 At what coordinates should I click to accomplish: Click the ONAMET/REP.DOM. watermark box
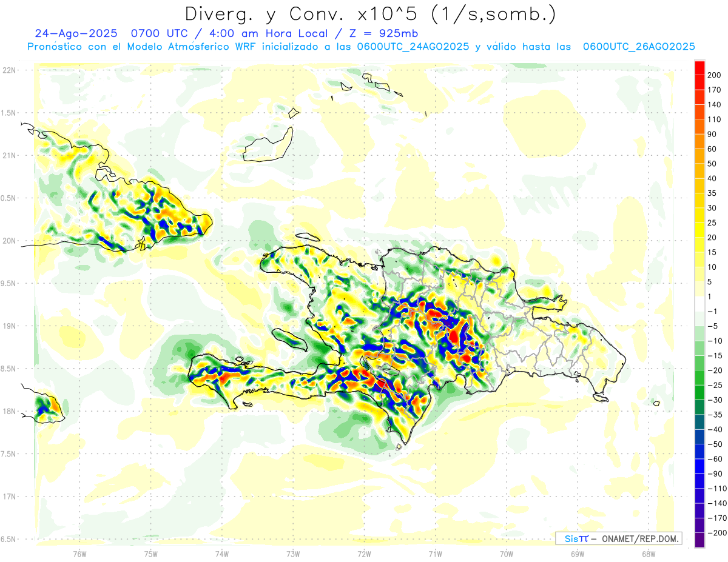coord(619,538)
